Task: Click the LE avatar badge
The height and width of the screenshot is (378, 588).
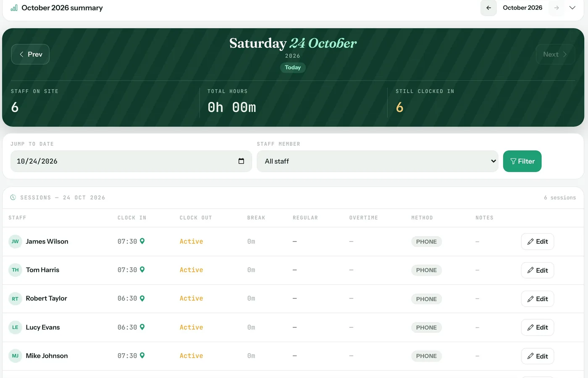Action: coord(15,327)
